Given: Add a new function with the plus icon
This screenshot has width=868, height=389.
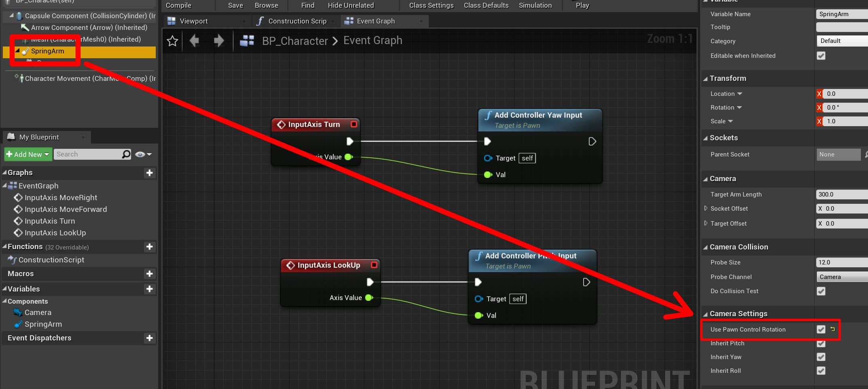Looking at the screenshot, I should pyautogui.click(x=149, y=247).
